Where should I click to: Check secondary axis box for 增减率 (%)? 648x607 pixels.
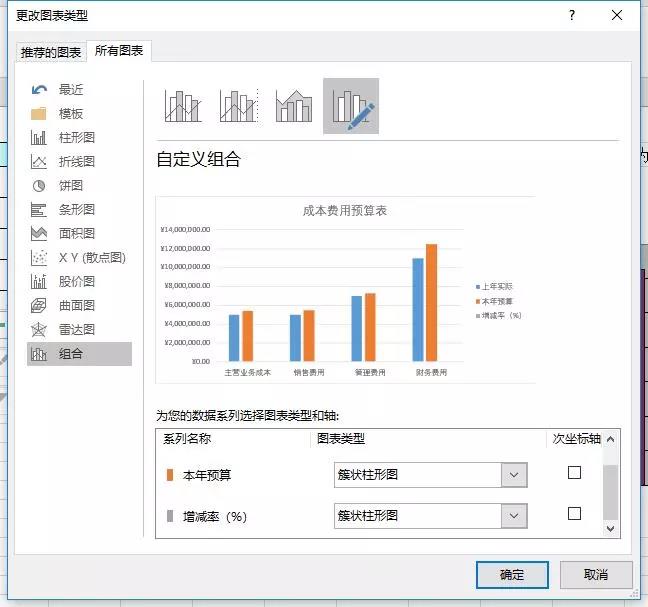click(x=574, y=514)
